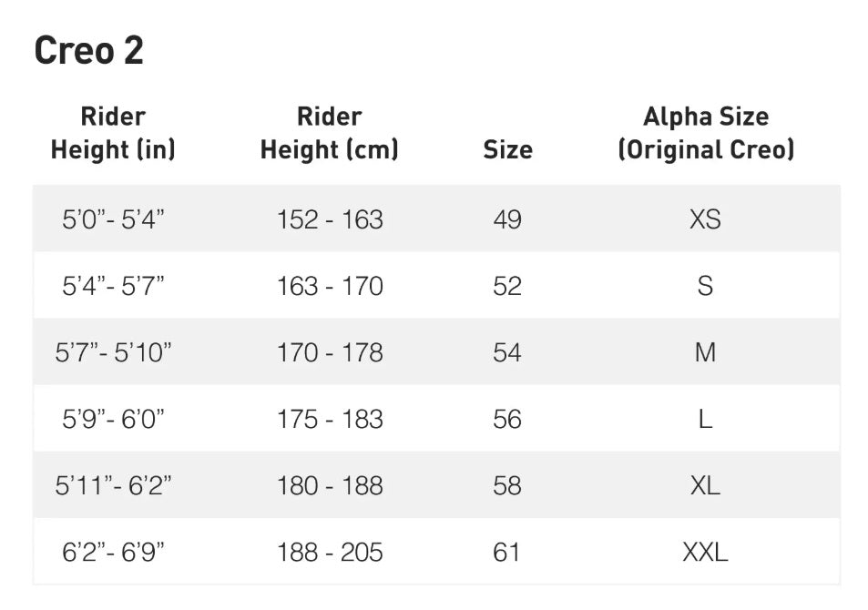Click the Creo 2 title heading

89,51
